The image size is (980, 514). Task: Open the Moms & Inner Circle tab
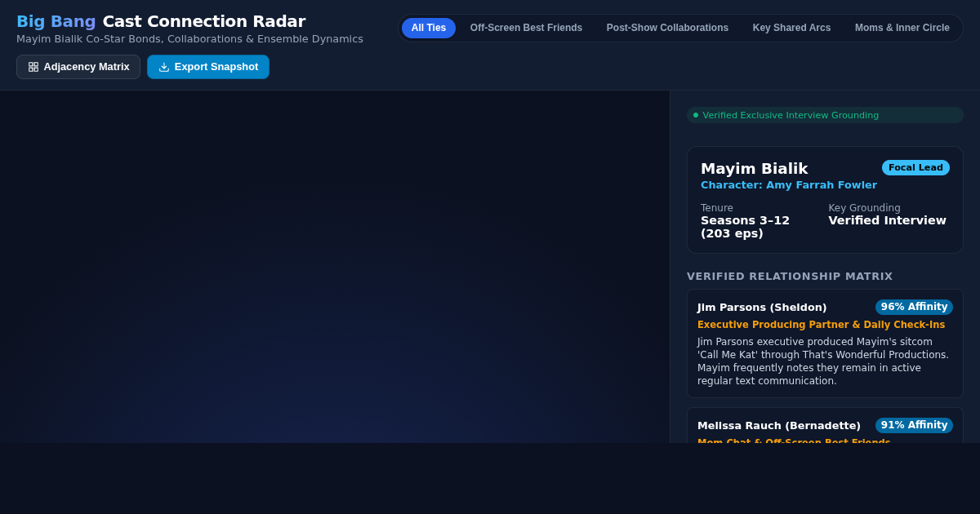pos(902,28)
